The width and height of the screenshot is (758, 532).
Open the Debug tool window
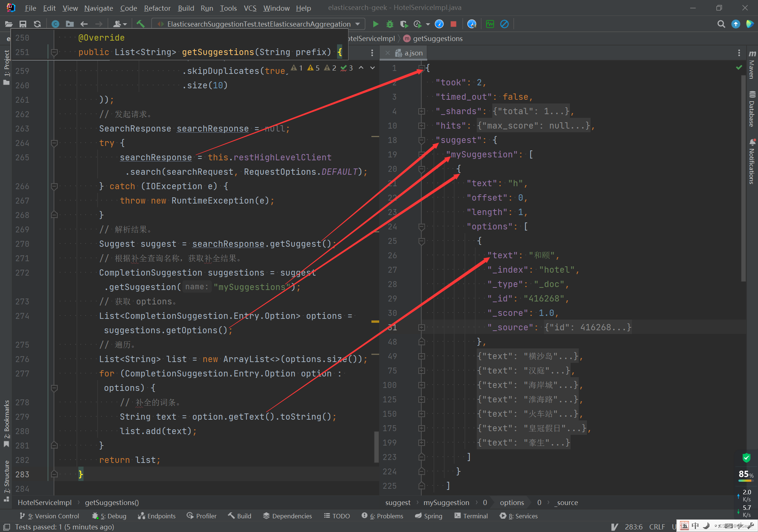point(109,516)
